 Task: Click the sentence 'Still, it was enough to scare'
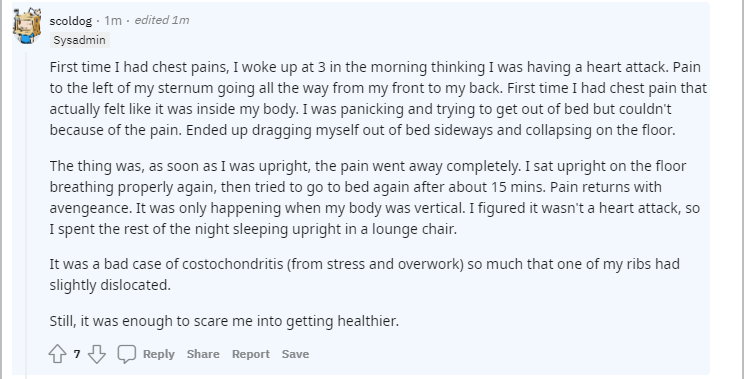coord(224,321)
